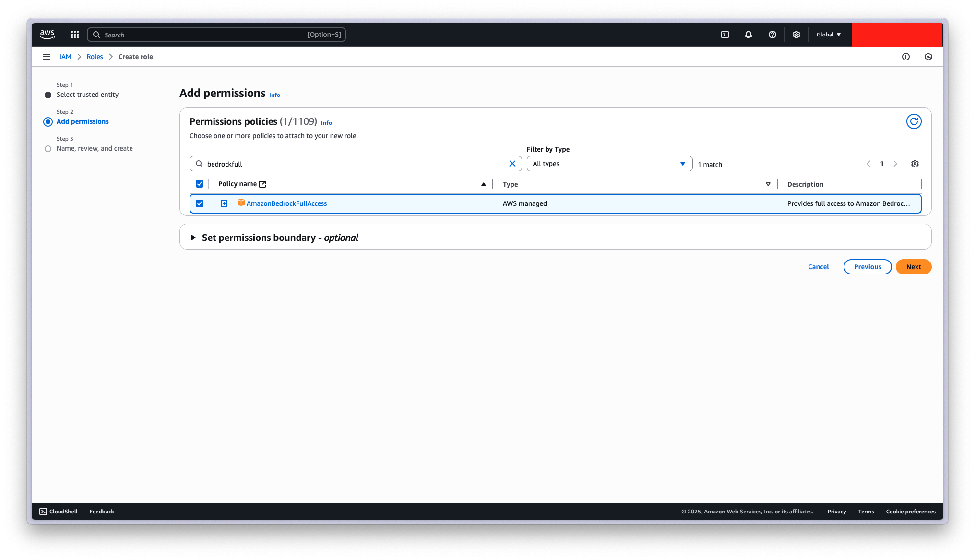Image resolution: width=975 pixels, height=560 pixels.
Task: Select the Add permissions step radio
Action: pos(48,122)
